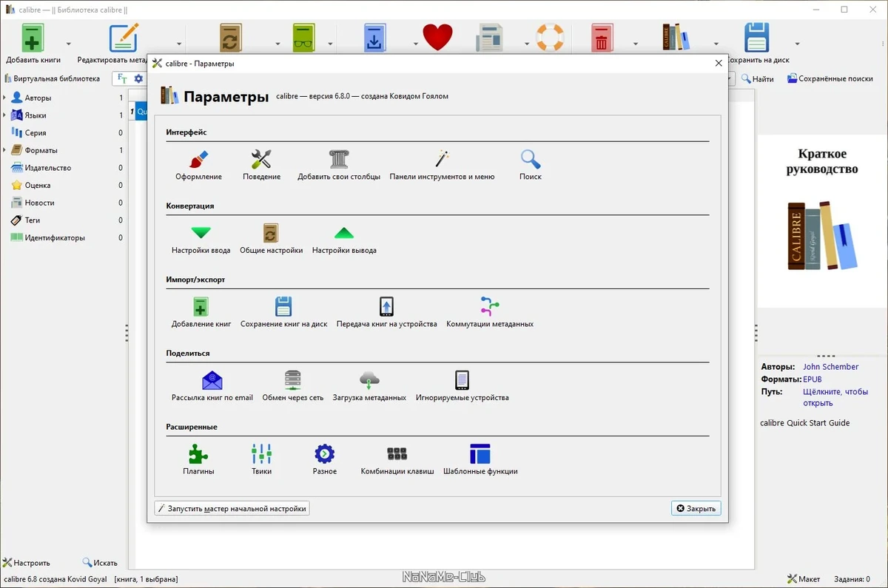Open Поиск preferences in Параметры
Screen dimensions: 888x588
tap(530, 165)
